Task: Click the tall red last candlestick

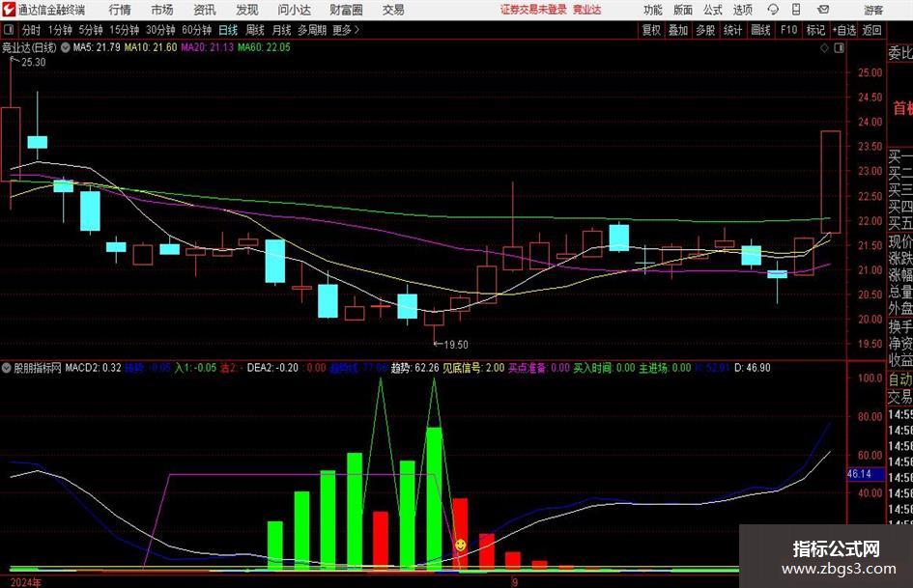Action: (x=831, y=182)
